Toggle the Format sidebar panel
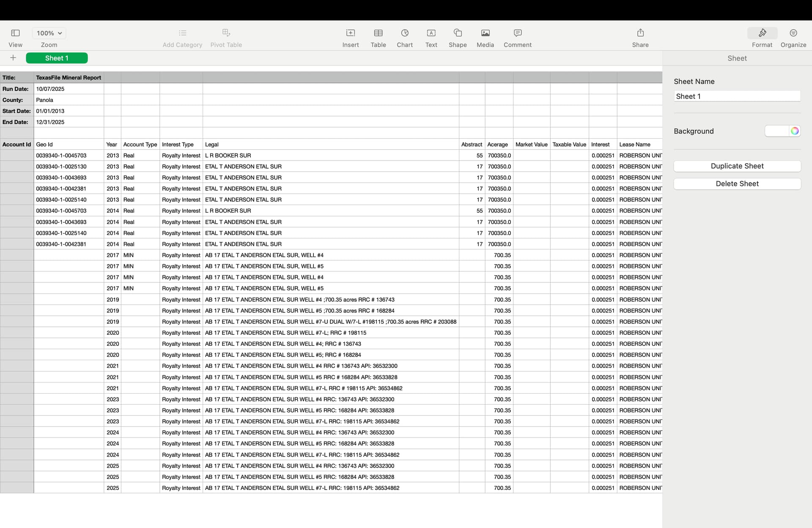The width and height of the screenshot is (812, 528). (762, 33)
